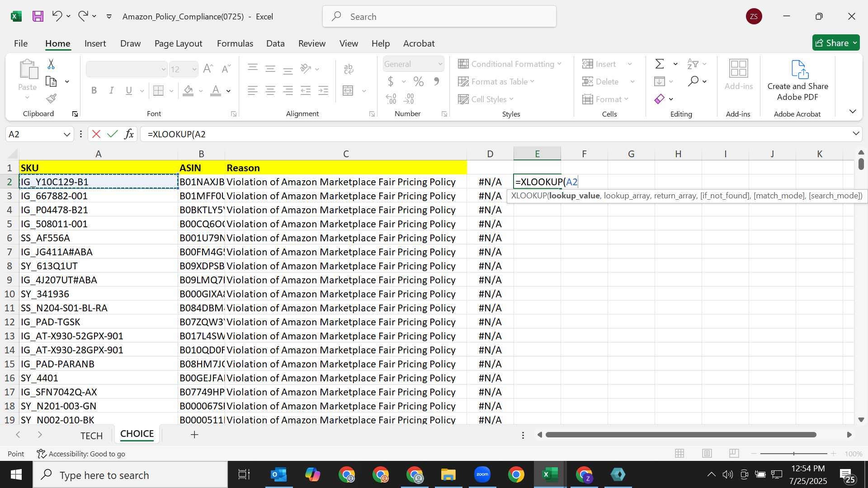The height and width of the screenshot is (488, 868).
Task: Toggle Align Right for cell text
Action: coord(288,90)
